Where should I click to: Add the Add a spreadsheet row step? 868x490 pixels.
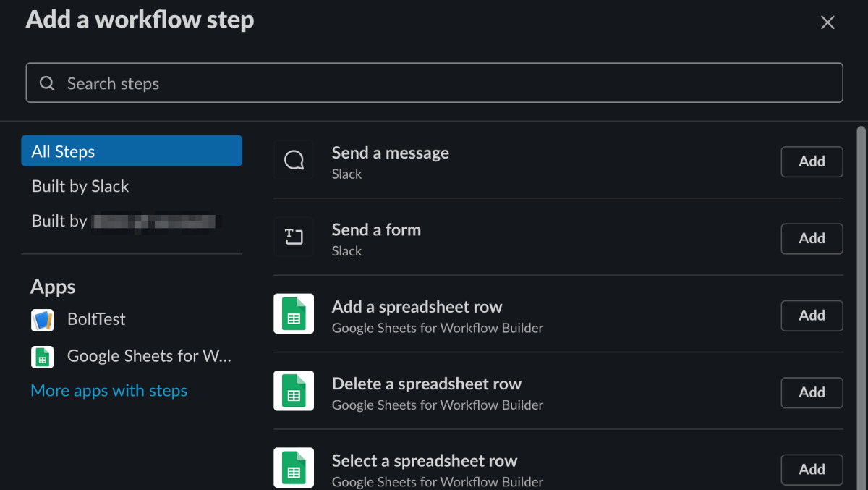(x=812, y=316)
